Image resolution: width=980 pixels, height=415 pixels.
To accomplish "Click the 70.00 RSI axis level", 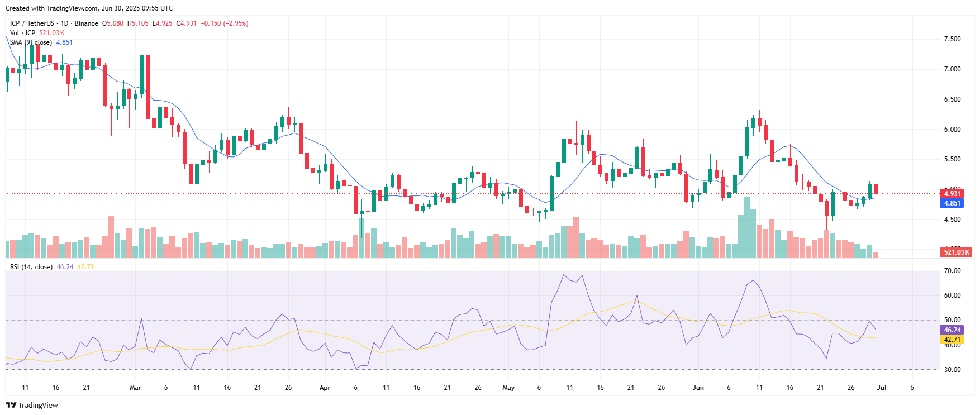I will tap(952, 271).
